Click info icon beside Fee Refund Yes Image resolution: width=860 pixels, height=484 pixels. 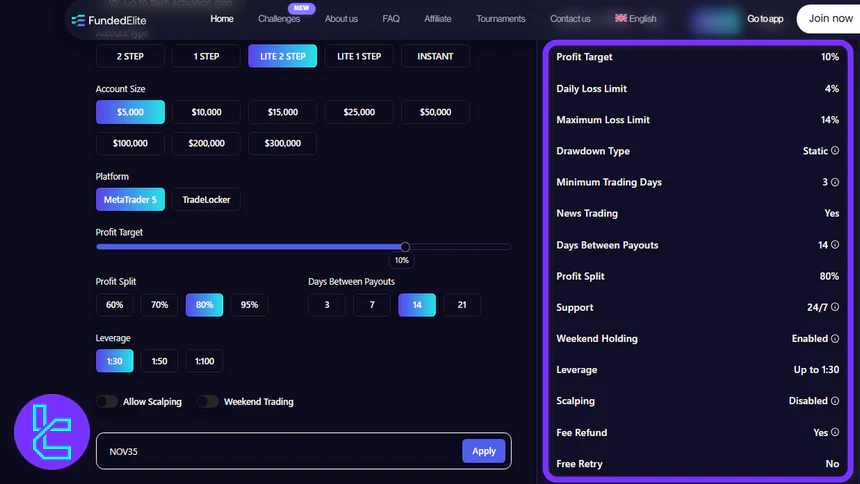[835, 433]
